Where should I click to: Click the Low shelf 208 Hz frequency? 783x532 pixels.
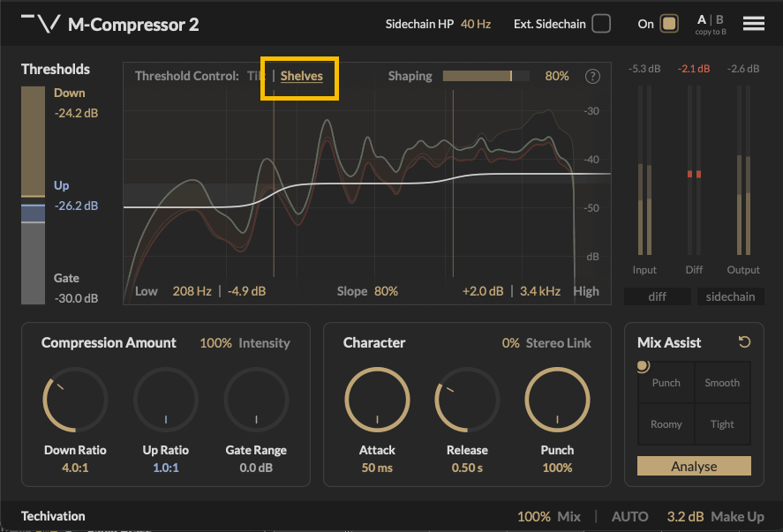[x=192, y=291]
